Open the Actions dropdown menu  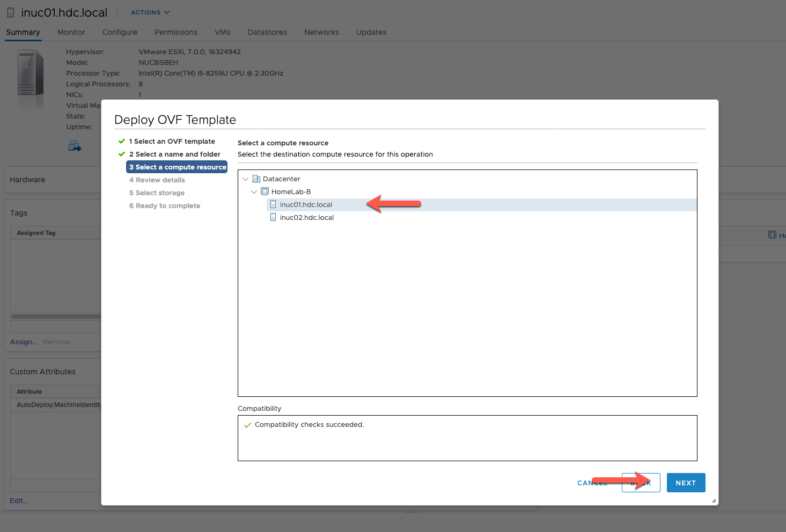coord(149,12)
